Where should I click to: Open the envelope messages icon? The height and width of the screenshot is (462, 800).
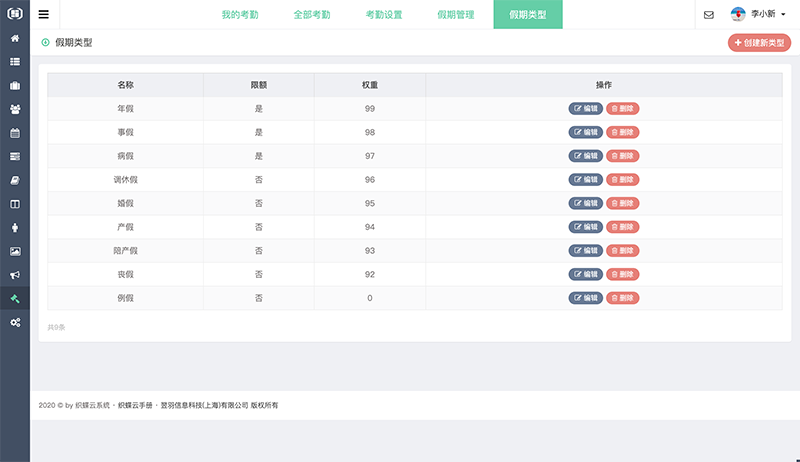coord(708,15)
